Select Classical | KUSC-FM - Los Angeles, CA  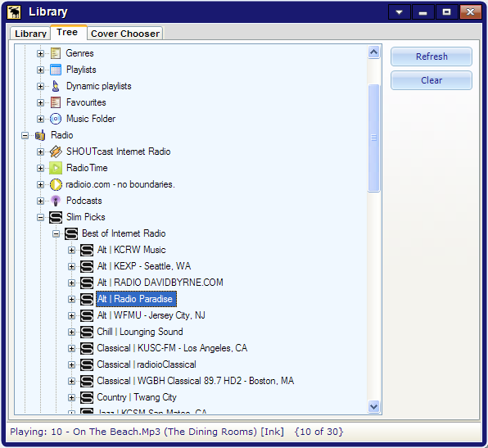click(x=172, y=348)
